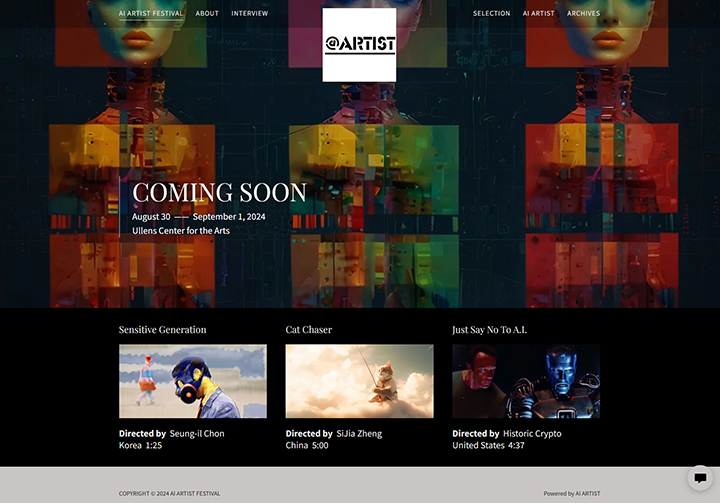The image size is (720, 503).
Task: Open the AI Artist menu item
Action: pos(538,13)
